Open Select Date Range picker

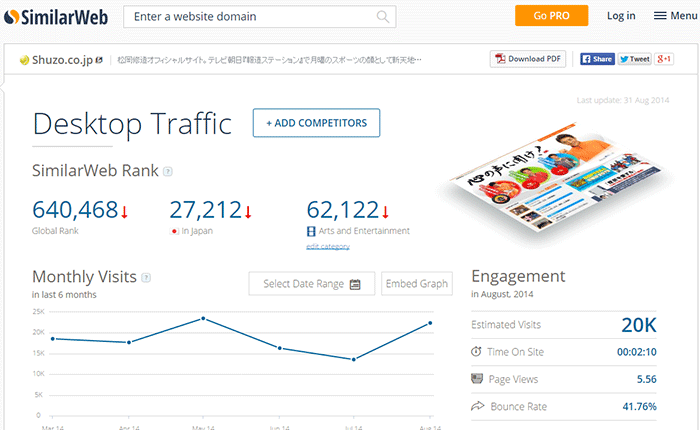(x=312, y=284)
